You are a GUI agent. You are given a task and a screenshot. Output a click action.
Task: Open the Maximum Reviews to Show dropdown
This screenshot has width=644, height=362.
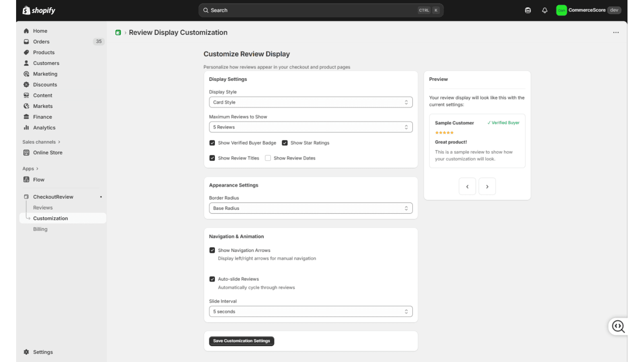click(310, 127)
